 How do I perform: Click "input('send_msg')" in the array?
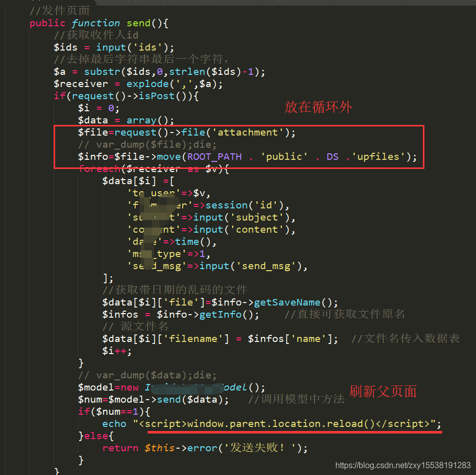tap(251, 266)
